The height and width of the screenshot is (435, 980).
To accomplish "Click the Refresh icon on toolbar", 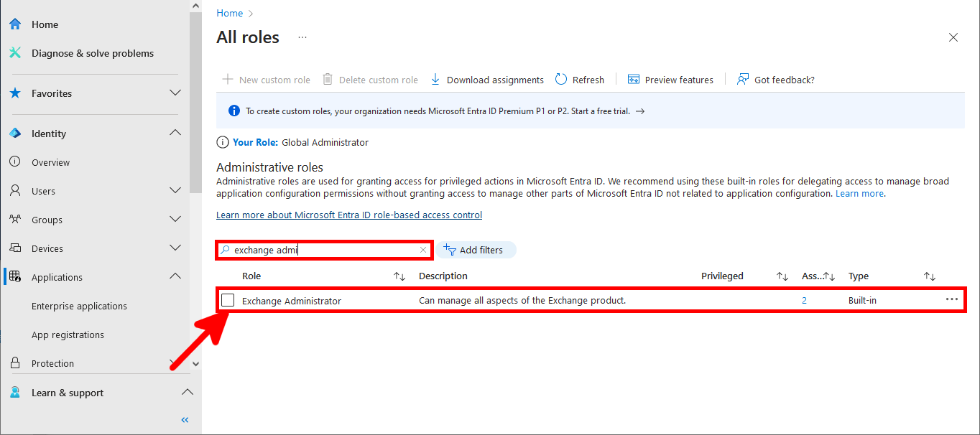I will (x=560, y=79).
